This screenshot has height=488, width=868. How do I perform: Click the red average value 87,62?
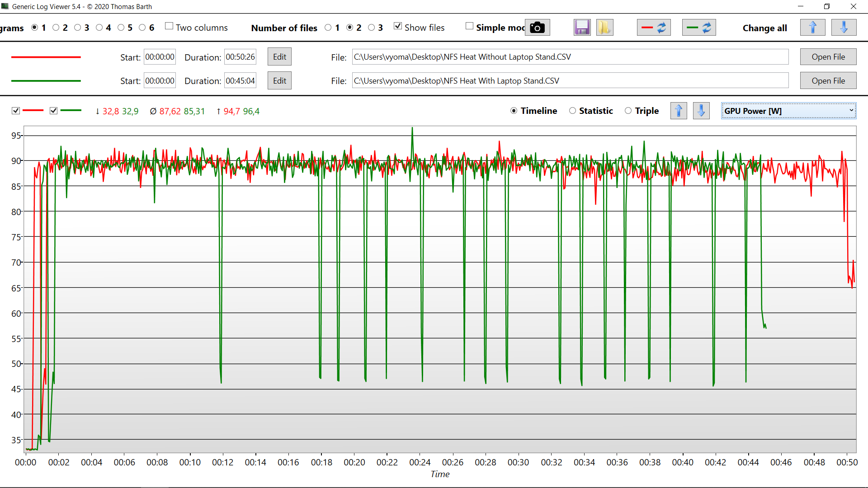[x=170, y=111]
